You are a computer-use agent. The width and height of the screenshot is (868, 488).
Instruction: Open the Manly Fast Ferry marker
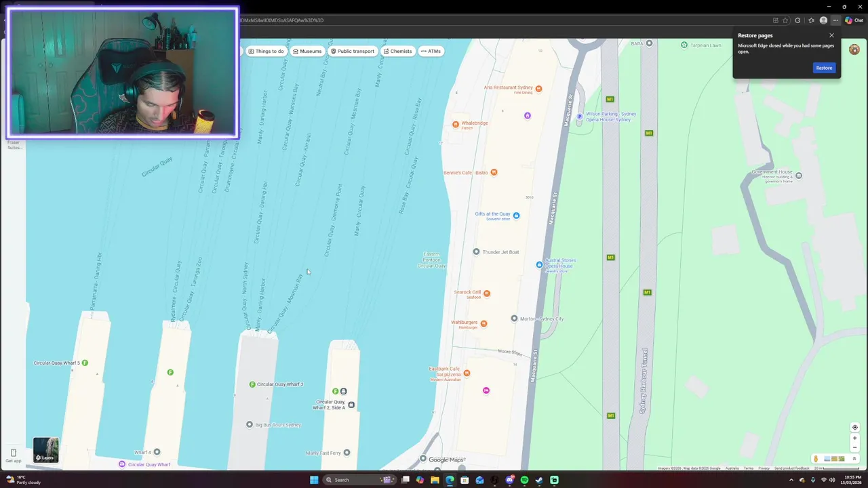click(347, 452)
